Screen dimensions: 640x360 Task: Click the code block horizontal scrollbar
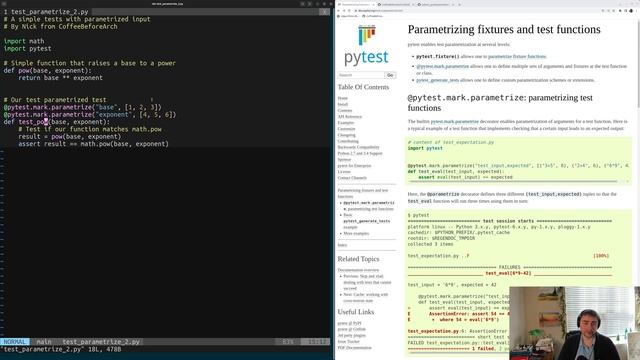pos(512,182)
